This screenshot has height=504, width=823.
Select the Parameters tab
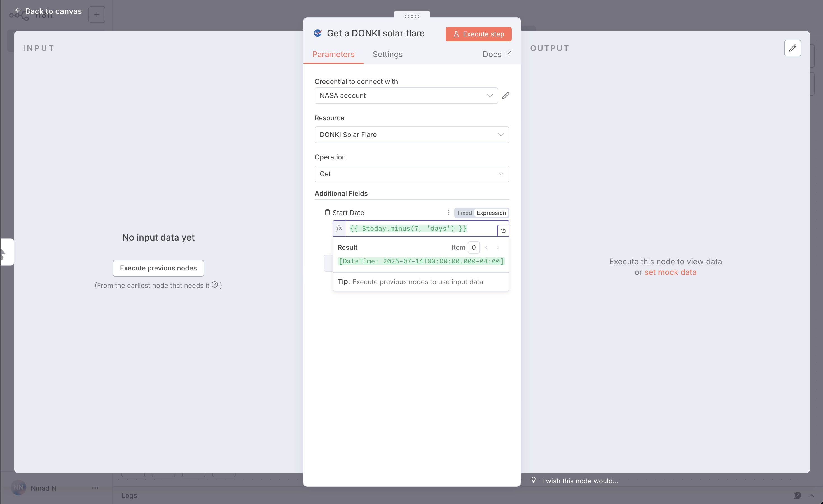333,55
